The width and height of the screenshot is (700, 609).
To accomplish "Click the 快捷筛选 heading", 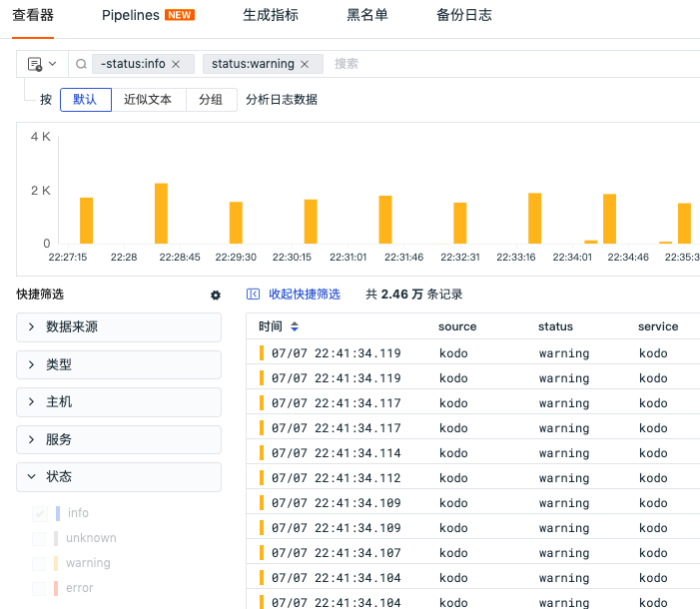I will click(40, 295).
